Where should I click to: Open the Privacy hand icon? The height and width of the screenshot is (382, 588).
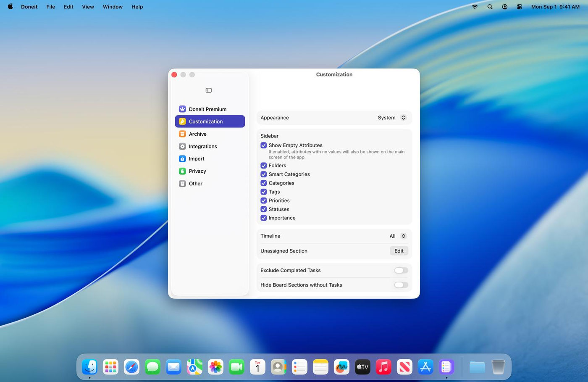coord(182,171)
